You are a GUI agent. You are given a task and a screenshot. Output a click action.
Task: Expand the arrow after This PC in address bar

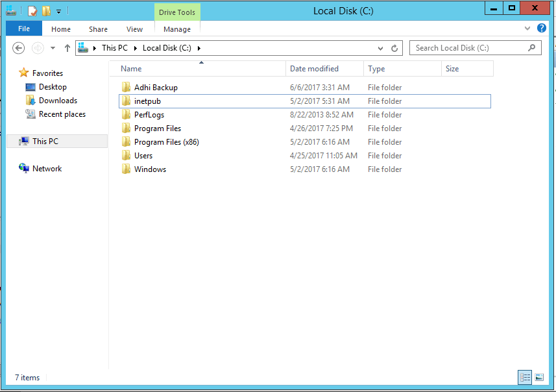pyautogui.click(x=136, y=48)
